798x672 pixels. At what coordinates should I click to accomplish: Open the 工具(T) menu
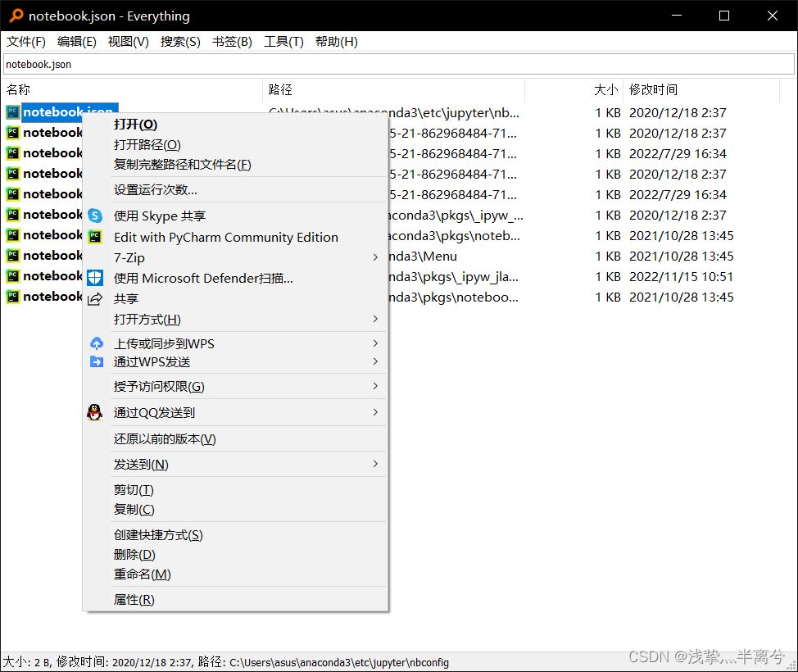(283, 42)
